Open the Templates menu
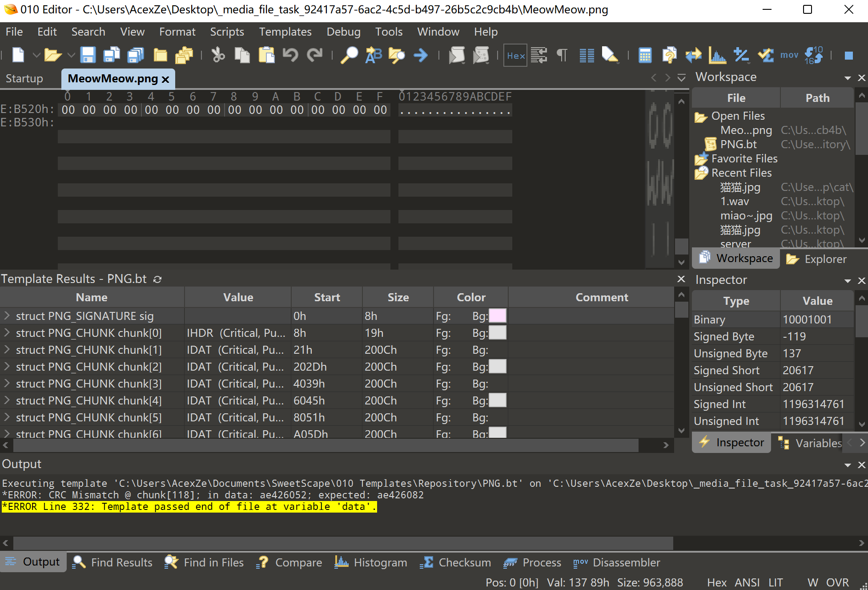This screenshot has height=590, width=868. tap(285, 32)
